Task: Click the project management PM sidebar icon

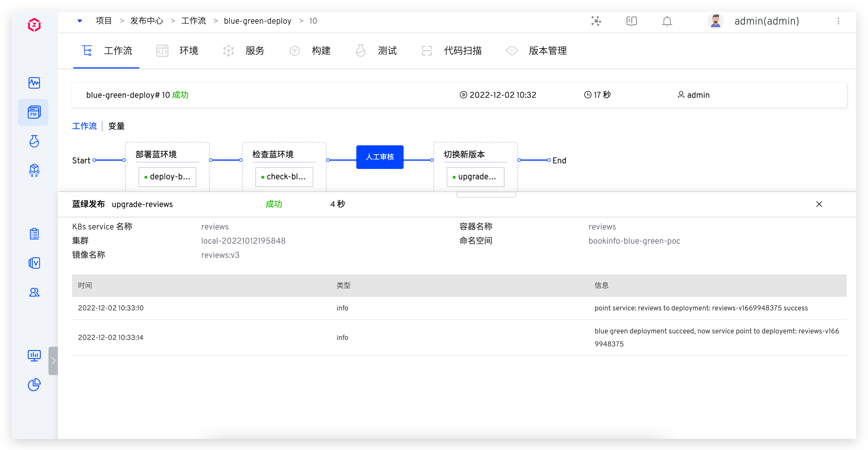Action: [34, 112]
